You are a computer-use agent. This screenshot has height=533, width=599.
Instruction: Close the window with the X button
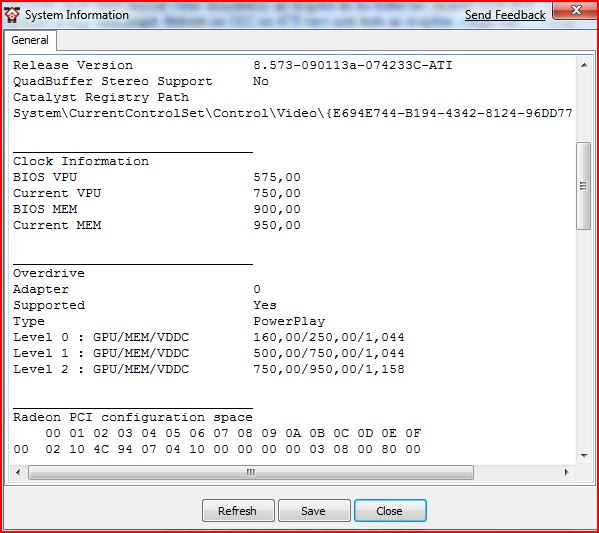[x=576, y=10]
